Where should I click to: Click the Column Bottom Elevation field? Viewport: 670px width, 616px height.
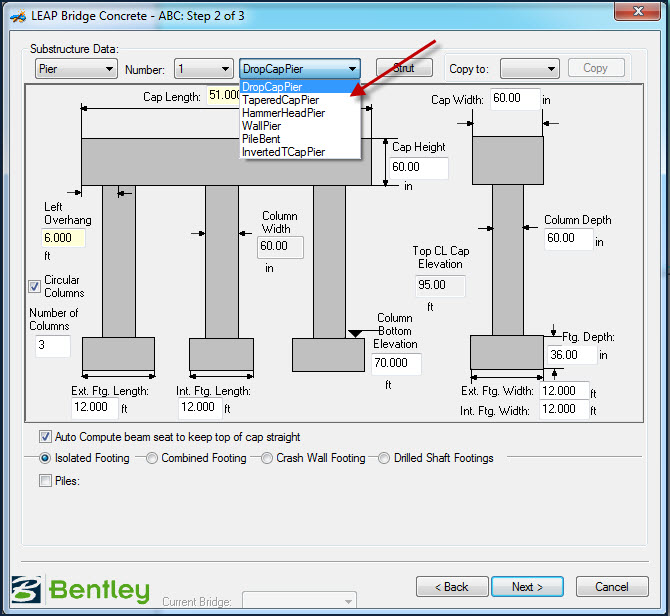click(397, 364)
